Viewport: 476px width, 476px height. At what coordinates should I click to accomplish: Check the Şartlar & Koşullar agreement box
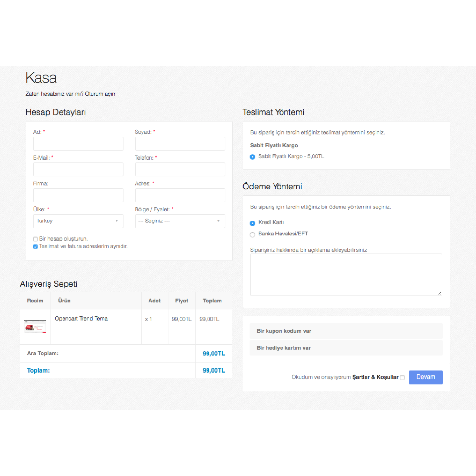(x=403, y=378)
